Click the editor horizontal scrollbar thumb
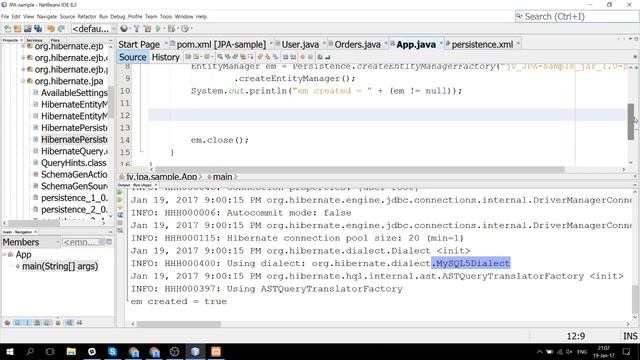Viewport: 640px width, 360px height. tap(360, 169)
